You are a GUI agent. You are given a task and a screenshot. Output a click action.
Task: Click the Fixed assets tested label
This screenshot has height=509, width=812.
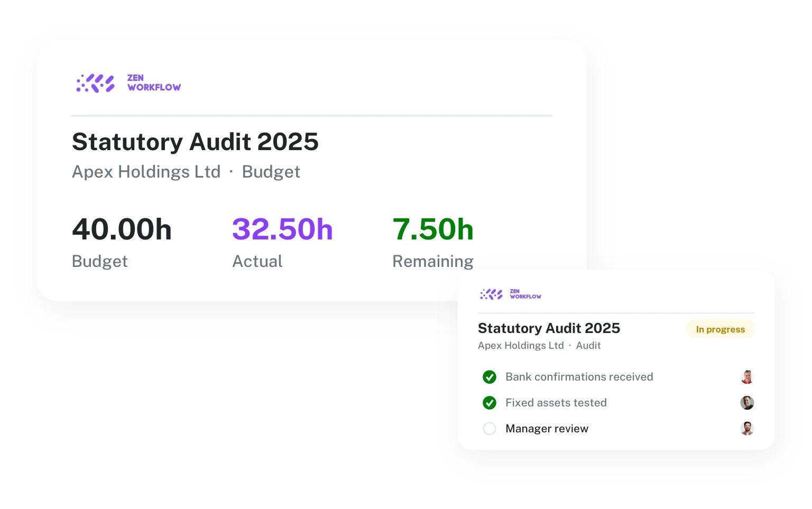tap(556, 403)
